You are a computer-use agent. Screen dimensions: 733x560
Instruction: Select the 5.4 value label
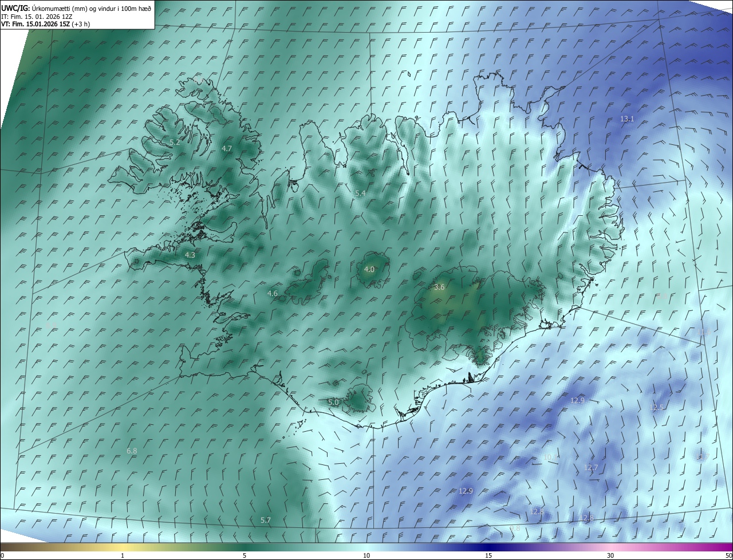(360, 194)
